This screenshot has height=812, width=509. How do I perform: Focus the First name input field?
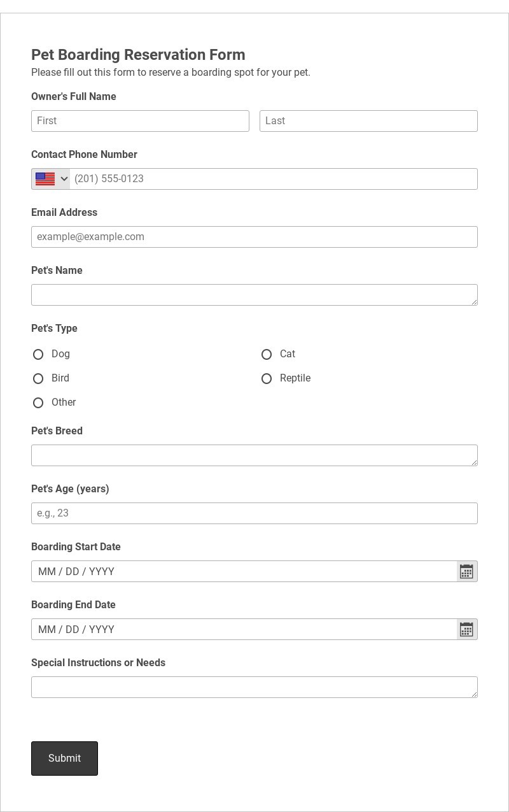[140, 121]
